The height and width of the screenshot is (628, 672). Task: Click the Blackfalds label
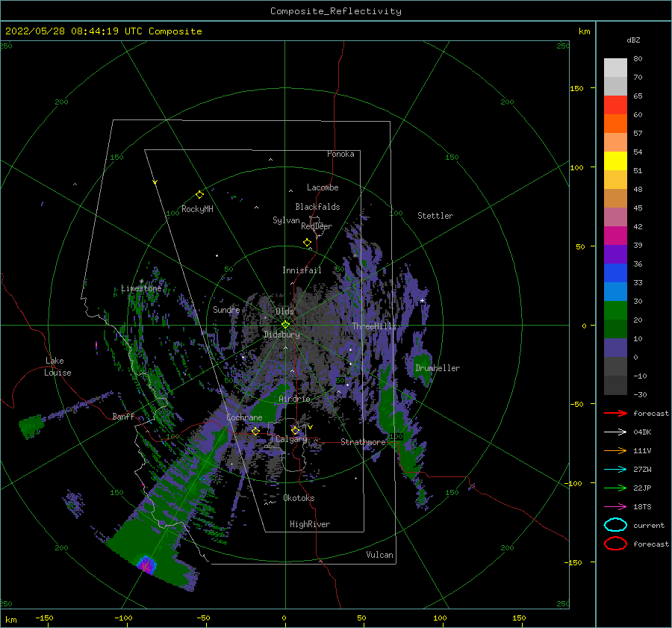coord(317,207)
